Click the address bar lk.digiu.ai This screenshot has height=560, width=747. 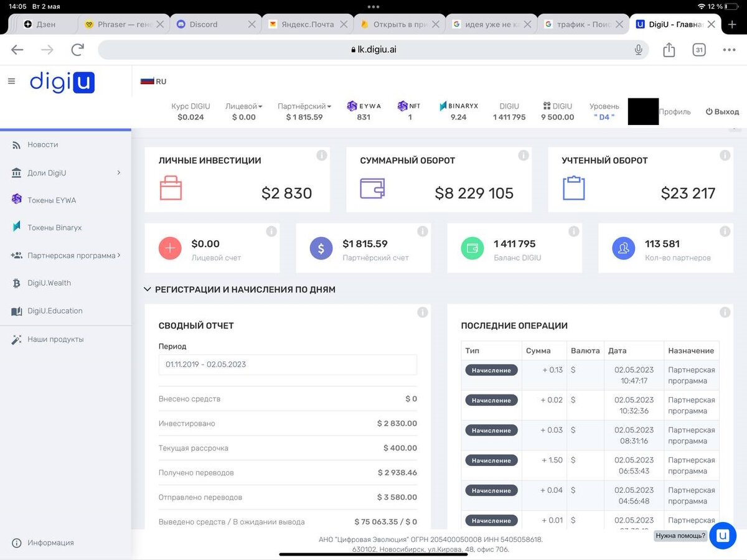point(374,50)
